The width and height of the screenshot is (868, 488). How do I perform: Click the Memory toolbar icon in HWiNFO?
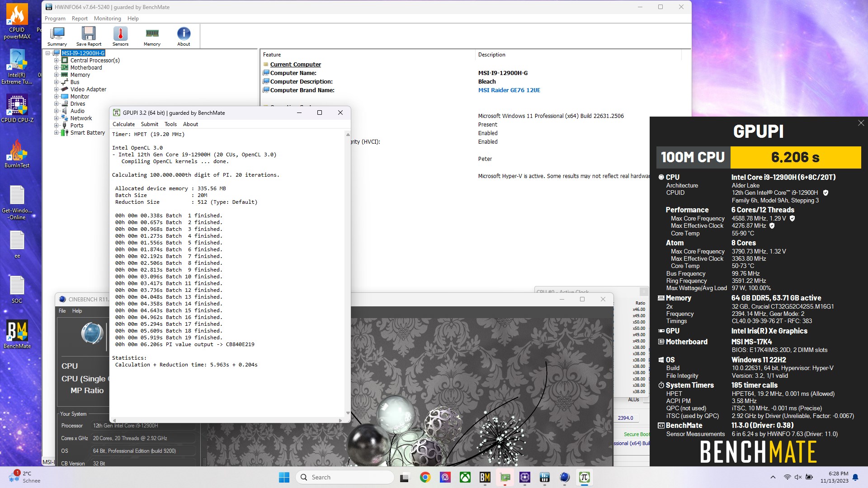pyautogui.click(x=152, y=36)
